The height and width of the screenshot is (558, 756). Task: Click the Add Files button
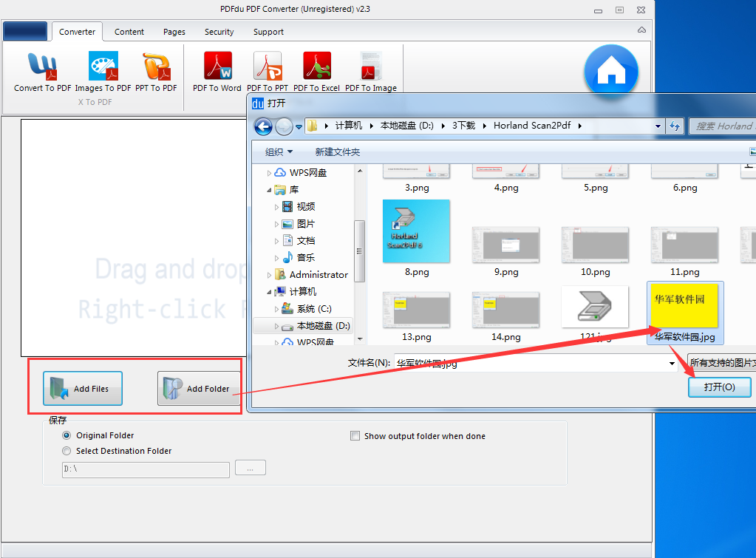pyautogui.click(x=81, y=387)
